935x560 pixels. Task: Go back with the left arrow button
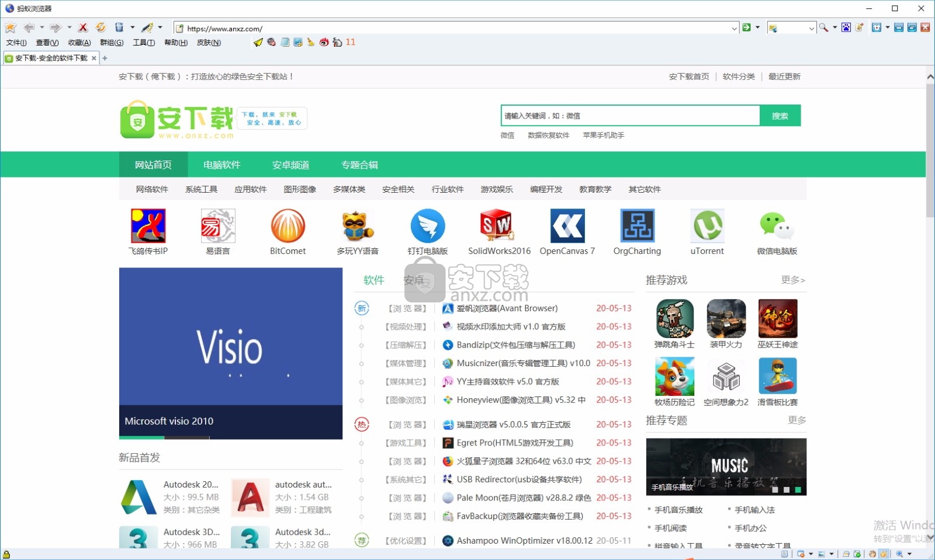[x=29, y=27]
